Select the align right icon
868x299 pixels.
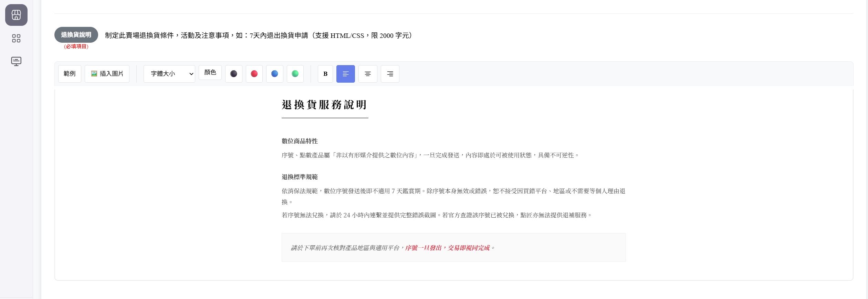(x=390, y=74)
